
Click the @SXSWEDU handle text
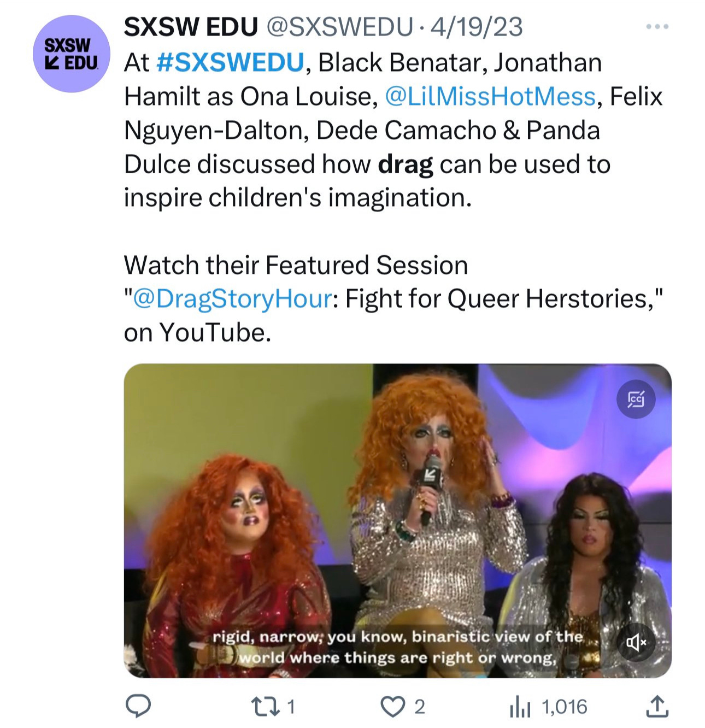click(339, 27)
